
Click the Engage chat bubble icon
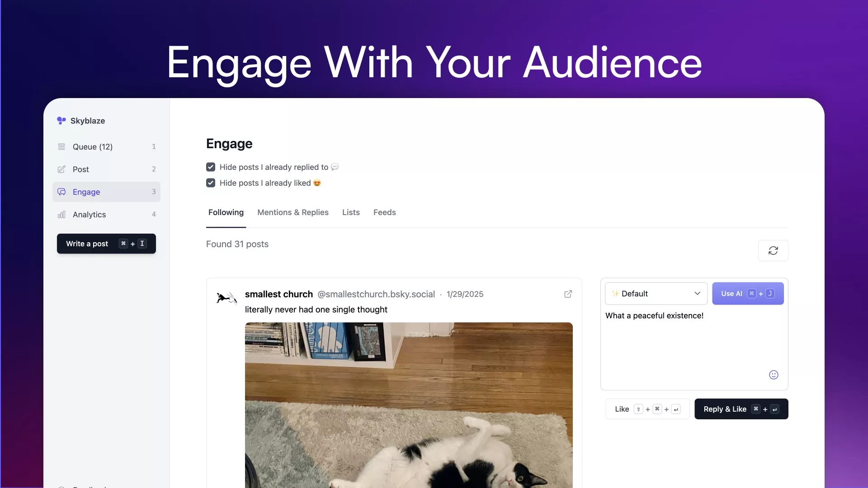(61, 192)
